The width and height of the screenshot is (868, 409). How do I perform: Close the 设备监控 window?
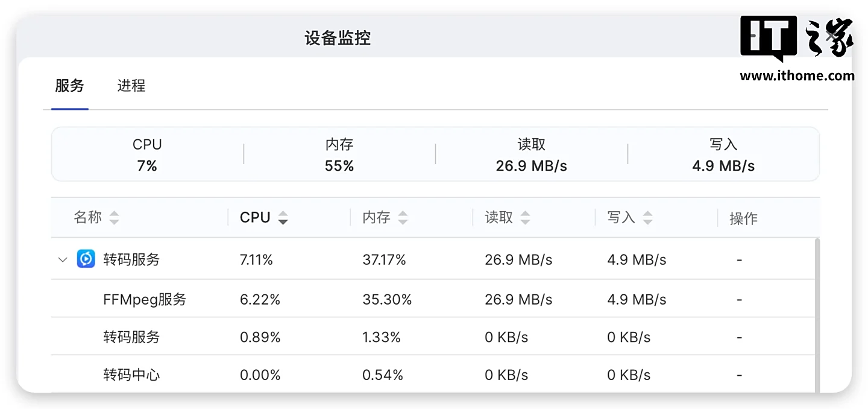click(x=832, y=36)
